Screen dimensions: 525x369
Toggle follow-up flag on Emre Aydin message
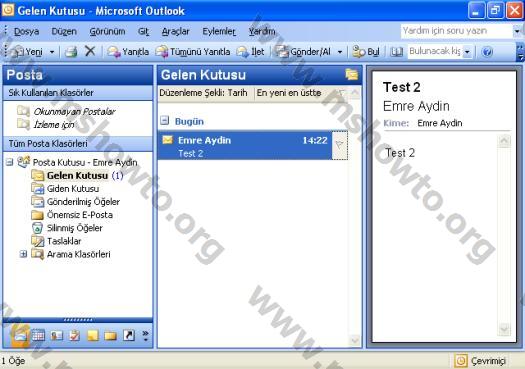[x=340, y=145]
